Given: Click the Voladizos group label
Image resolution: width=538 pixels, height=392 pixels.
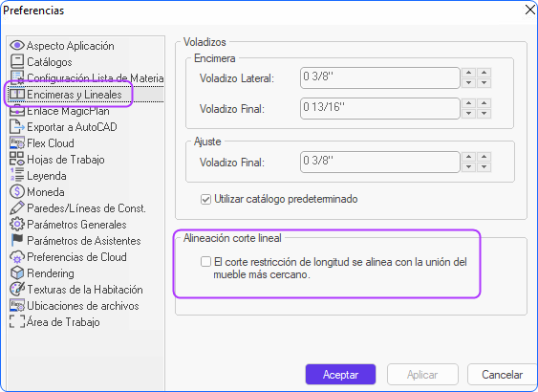Looking at the screenshot, I should coord(204,42).
